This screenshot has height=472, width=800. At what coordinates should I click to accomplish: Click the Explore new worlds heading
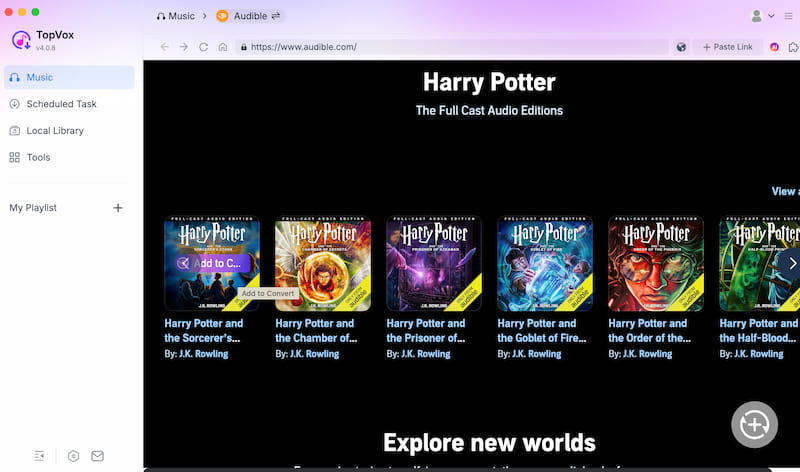(489, 442)
